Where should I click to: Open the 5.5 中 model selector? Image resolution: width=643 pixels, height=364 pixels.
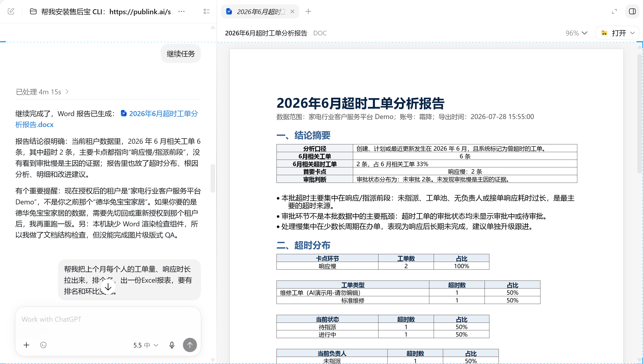pyautogui.click(x=146, y=345)
